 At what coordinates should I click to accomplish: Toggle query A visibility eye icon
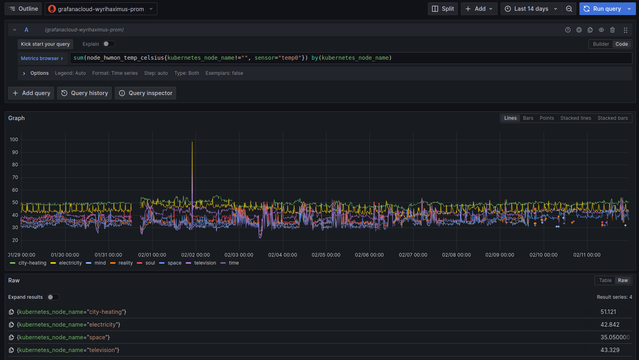pos(601,30)
